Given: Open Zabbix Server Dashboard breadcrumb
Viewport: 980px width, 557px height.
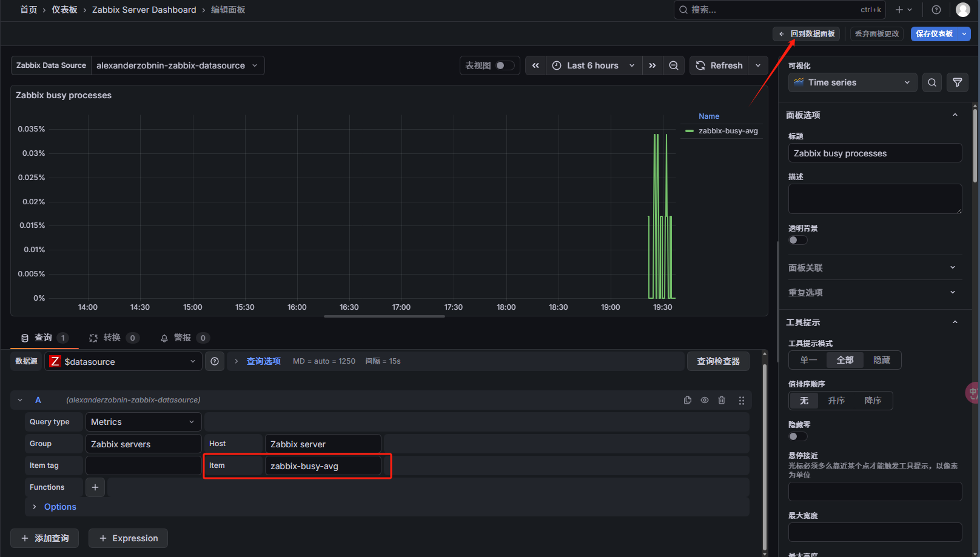Looking at the screenshot, I should point(144,10).
